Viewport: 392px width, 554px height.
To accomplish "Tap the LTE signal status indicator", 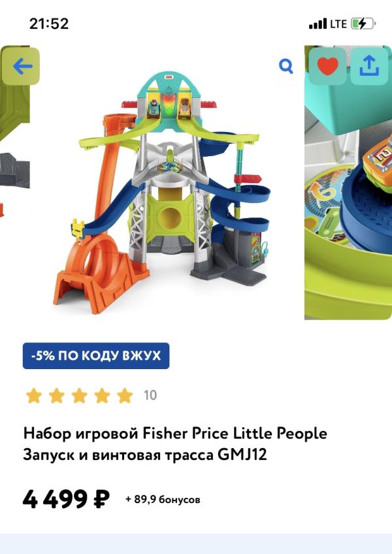I will tap(328, 24).
